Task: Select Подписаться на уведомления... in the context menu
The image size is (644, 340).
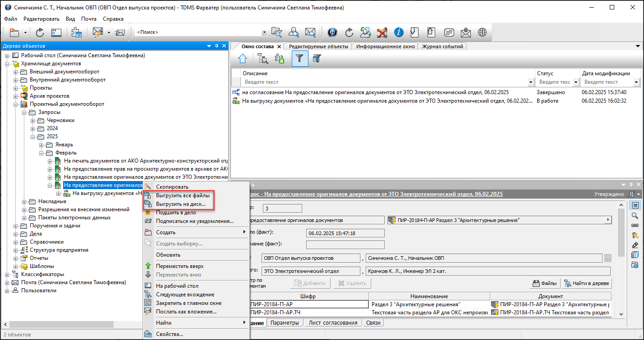Action: [195, 221]
